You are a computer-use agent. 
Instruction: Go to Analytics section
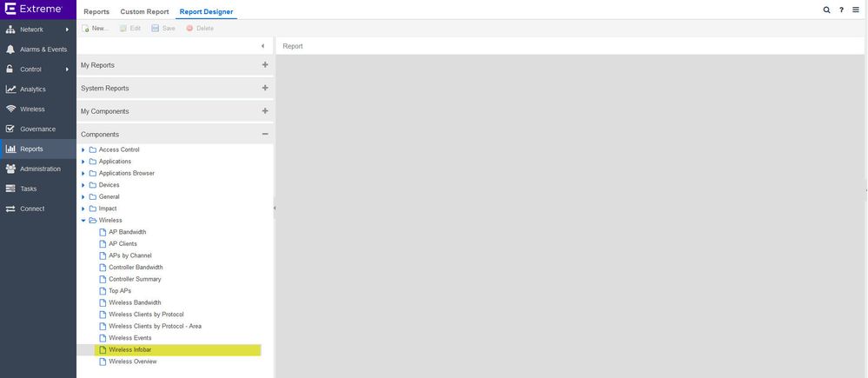coord(33,90)
